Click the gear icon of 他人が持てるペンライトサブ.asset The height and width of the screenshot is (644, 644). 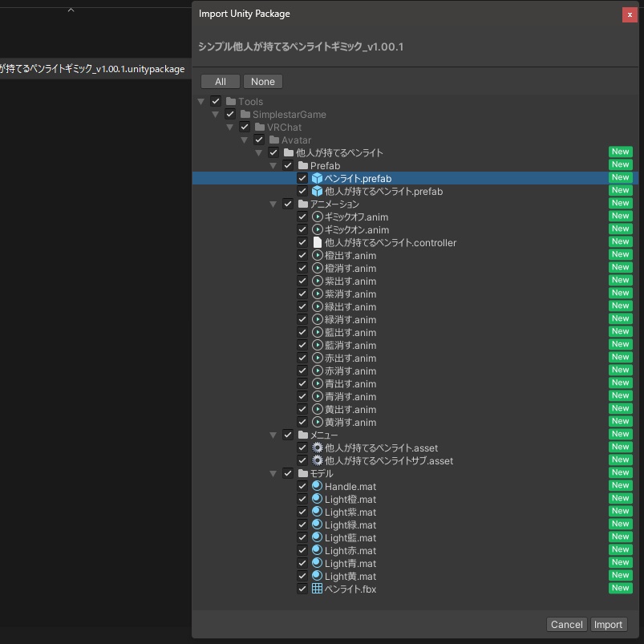[317, 460]
